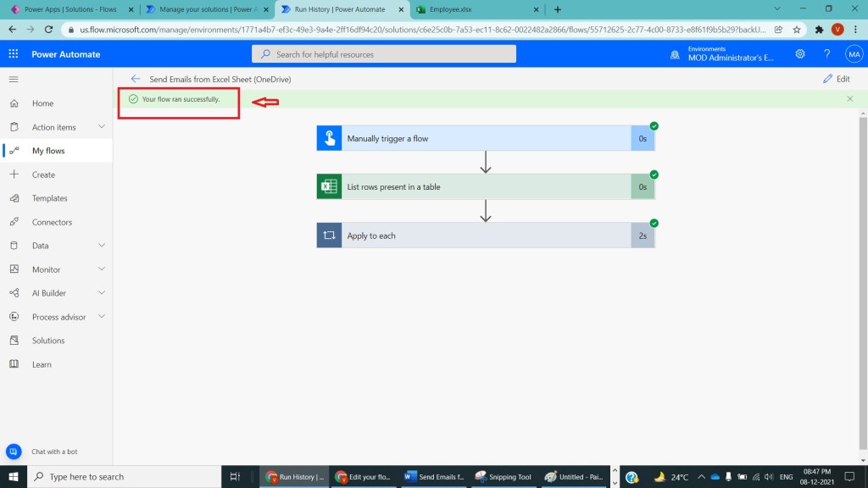Image resolution: width=868 pixels, height=488 pixels.
Task: Open the Settings gear icon
Action: click(800, 54)
